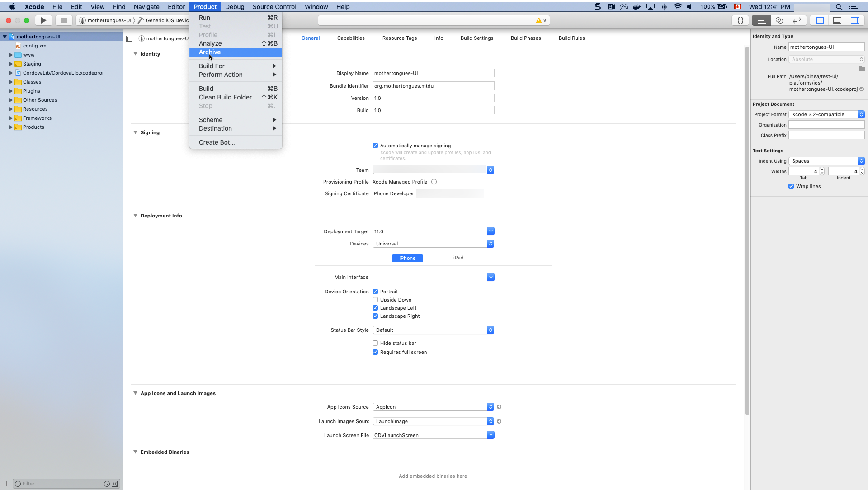This screenshot has height=490, width=868.
Task: Switch to the Assistant editor icon
Action: (x=779, y=20)
